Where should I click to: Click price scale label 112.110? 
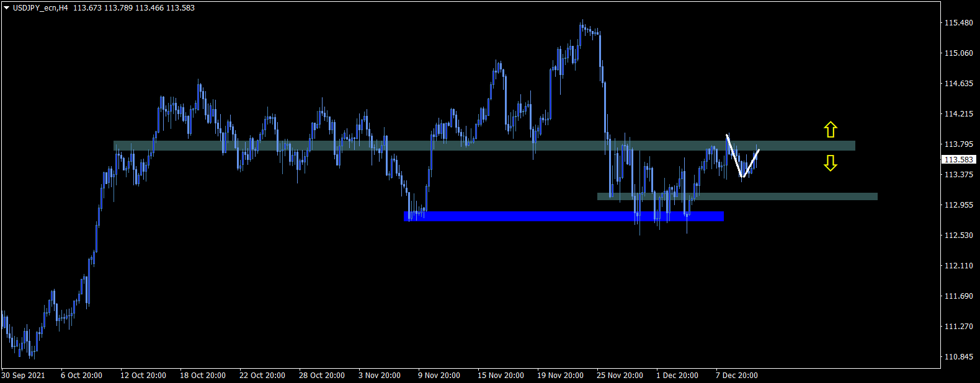(x=958, y=266)
